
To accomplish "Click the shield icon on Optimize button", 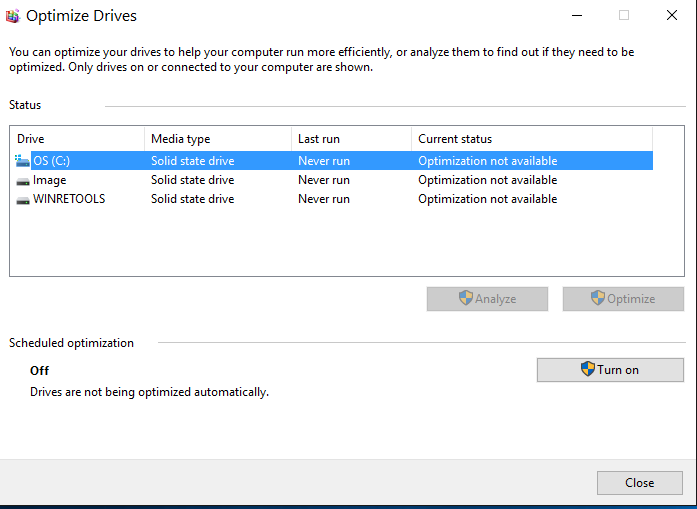I will (x=598, y=298).
